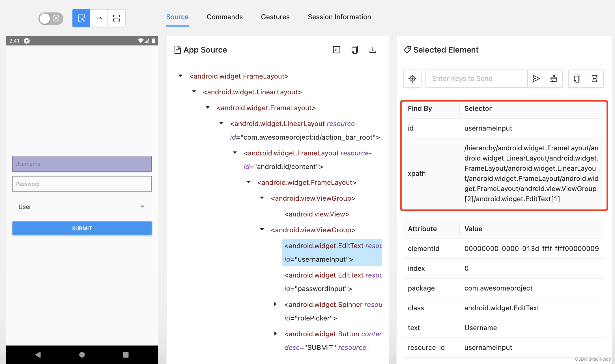Viewport: 615px width, 364px height.
Task: Clear the element text with broom icon
Action: click(554, 79)
